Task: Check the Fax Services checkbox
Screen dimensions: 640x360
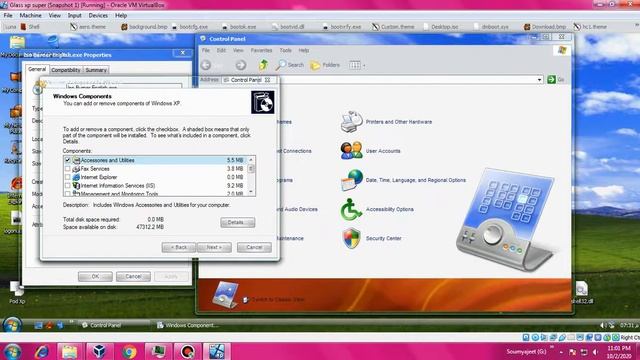Action: pyautogui.click(x=67, y=169)
